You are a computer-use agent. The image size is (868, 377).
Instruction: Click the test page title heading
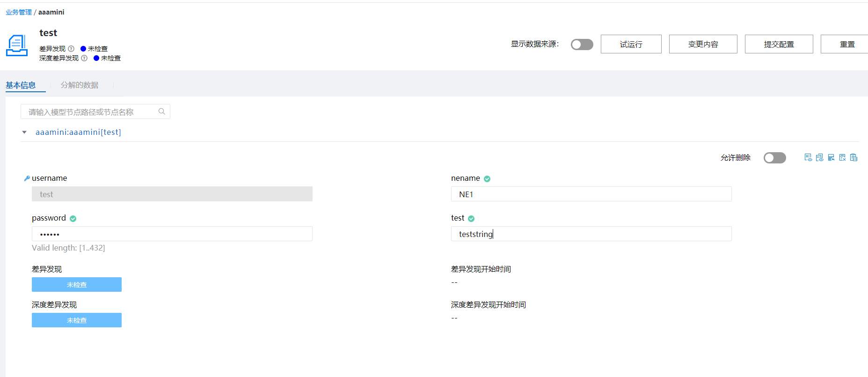tap(48, 33)
